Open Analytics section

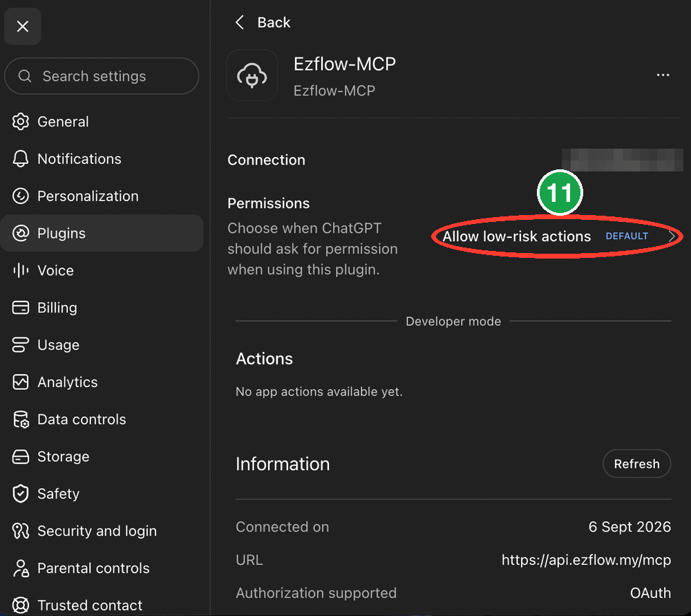point(102,382)
